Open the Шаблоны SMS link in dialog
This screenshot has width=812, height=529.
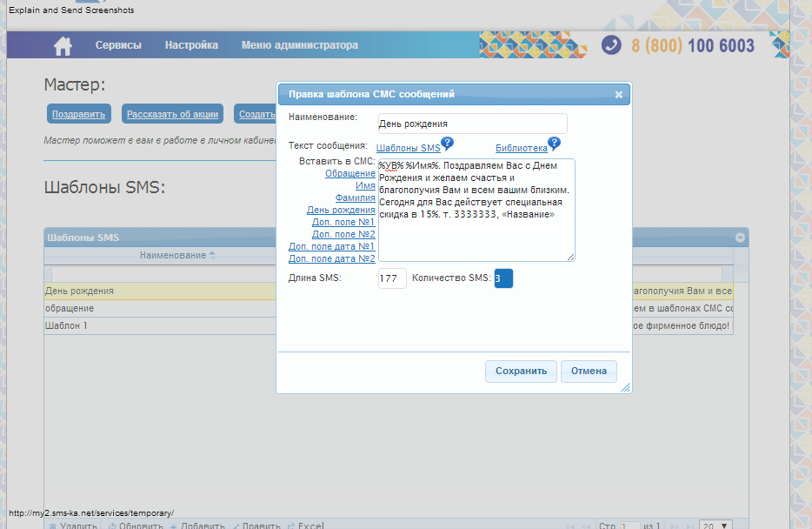click(408, 148)
